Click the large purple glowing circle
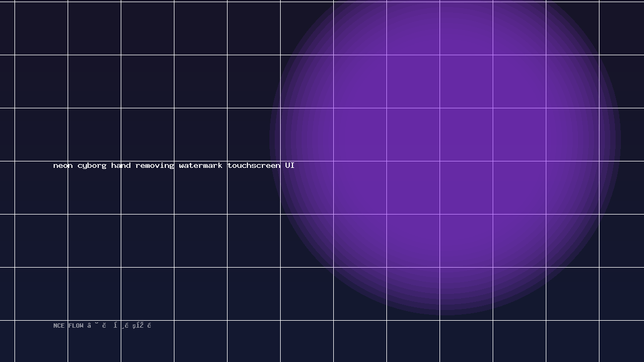The image size is (644, 362). coord(445,141)
